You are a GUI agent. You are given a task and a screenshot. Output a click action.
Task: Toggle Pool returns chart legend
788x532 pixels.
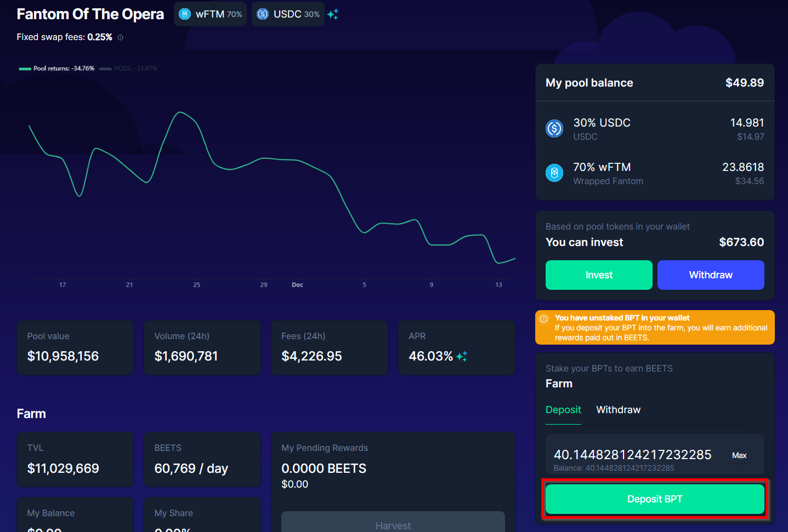tap(56, 68)
